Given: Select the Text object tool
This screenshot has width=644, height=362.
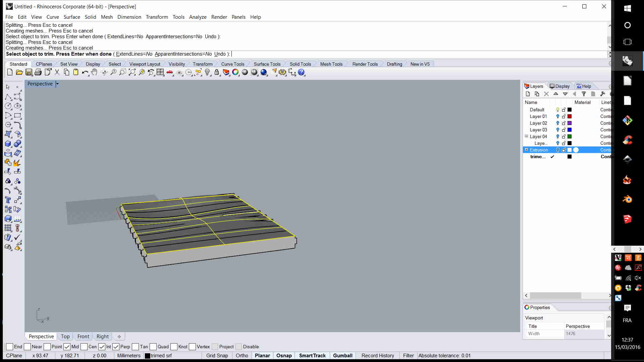Looking at the screenshot, I should pyautogui.click(x=8, y=200).
